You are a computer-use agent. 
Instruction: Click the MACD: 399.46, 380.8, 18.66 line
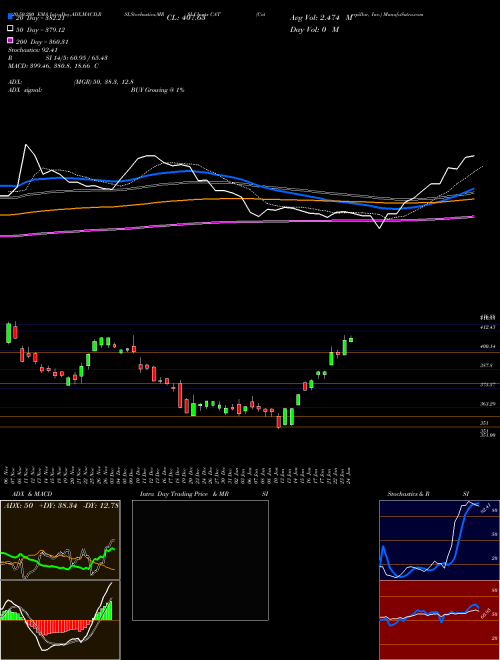pyautogui.click(x=53, y=66)
